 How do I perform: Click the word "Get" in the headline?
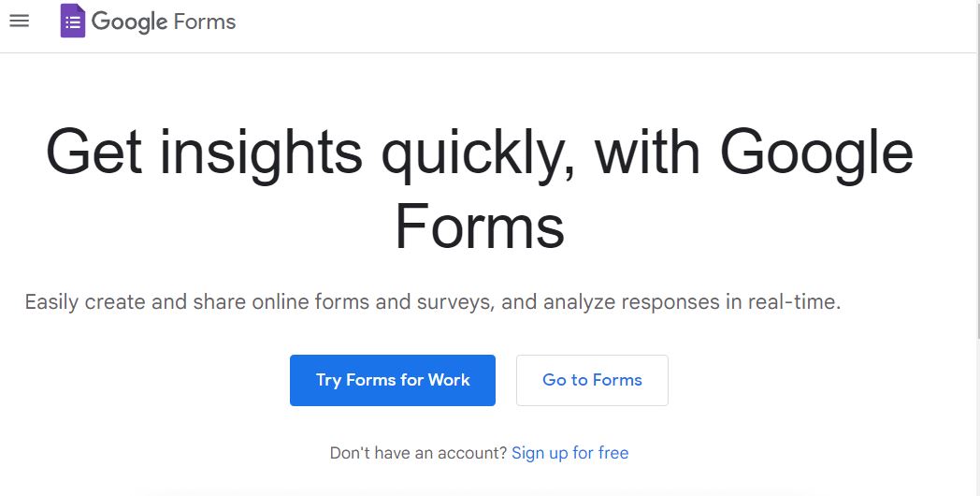coord(94,152)
